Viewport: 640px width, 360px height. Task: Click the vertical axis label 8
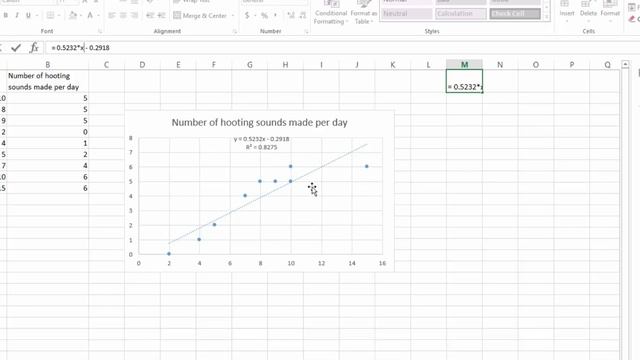131,138
